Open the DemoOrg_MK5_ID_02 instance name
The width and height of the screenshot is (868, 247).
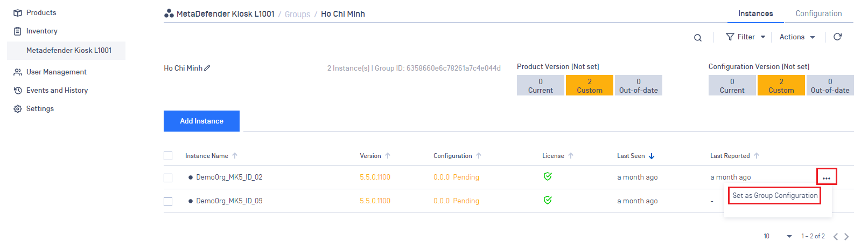pos(229,177)
